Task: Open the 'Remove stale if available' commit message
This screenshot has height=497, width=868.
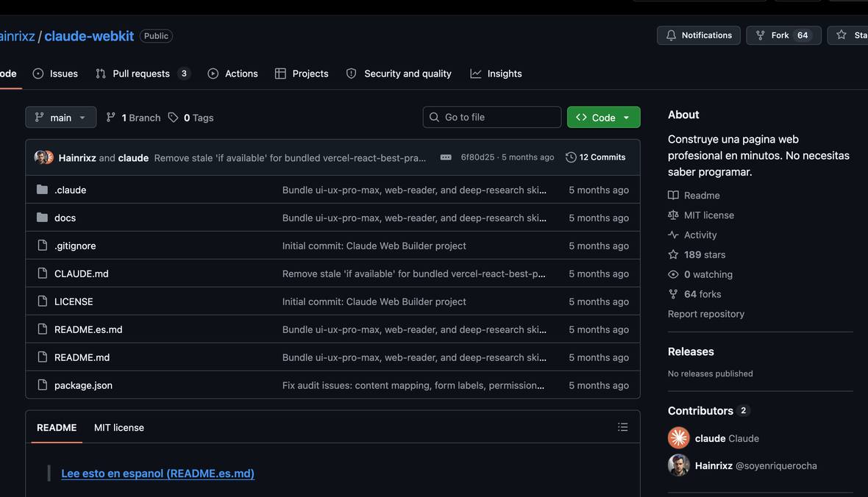Action: (x=290, y=158)
